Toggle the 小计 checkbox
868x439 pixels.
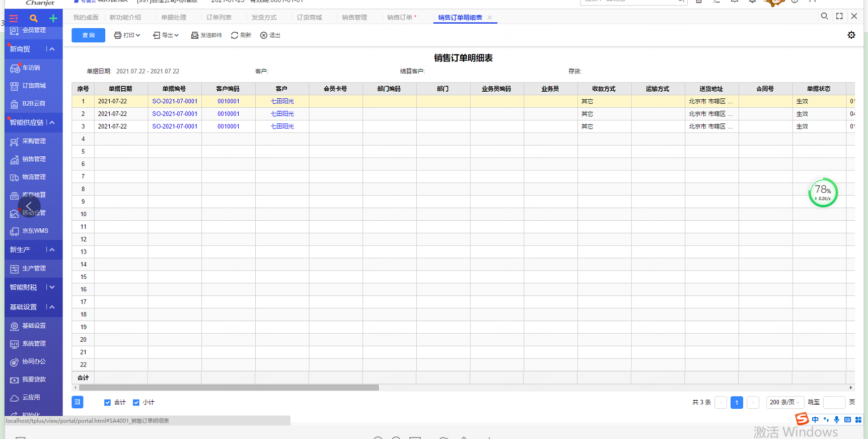tap(136, 402)
